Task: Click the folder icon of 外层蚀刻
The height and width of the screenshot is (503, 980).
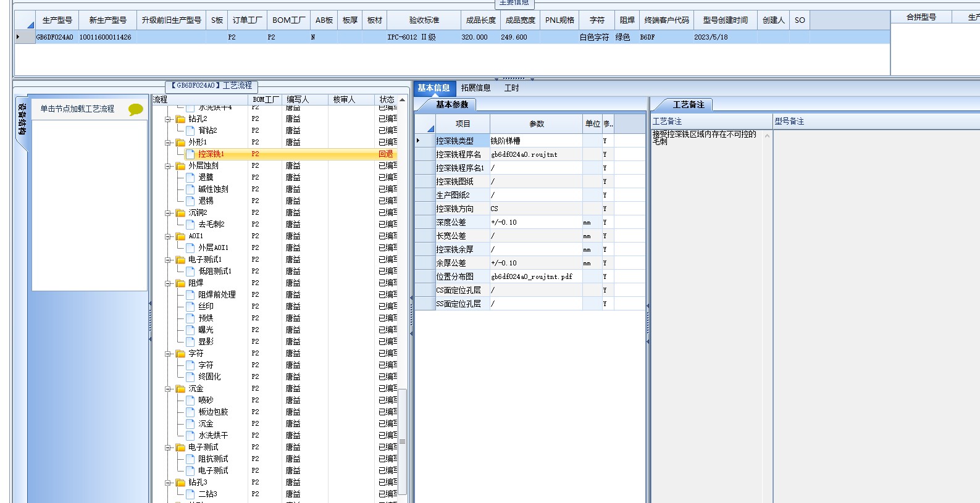Action: pos(180,166)
